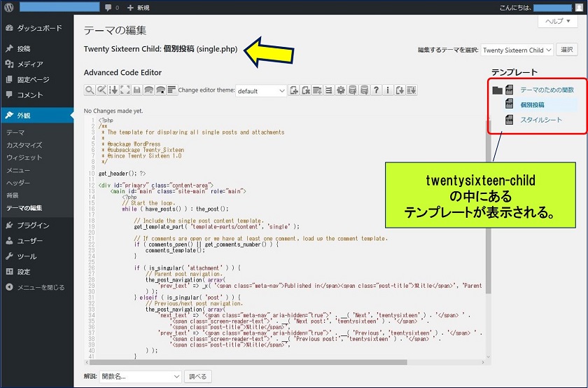Click the file tree list icon
This screenshot has height=388, width=588.
tap(329, 90)
